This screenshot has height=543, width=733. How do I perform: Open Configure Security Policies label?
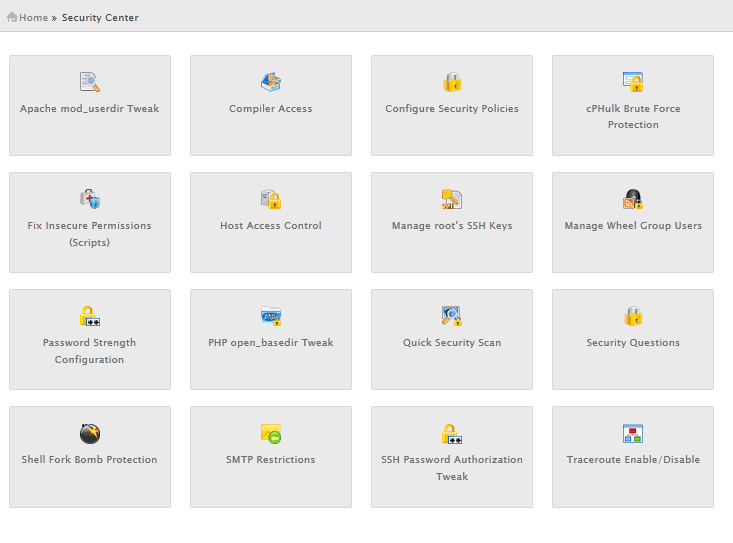coord(452,108)
